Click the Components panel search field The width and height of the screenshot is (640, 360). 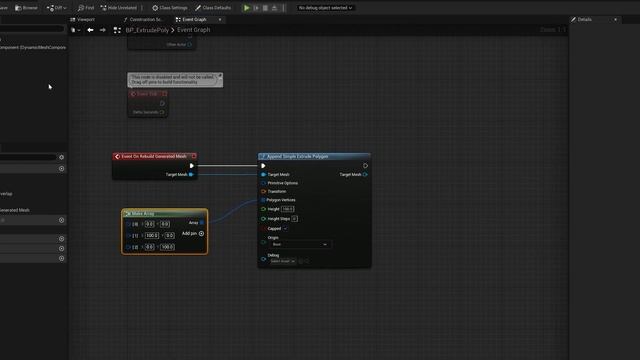click(x=32, y=29)
